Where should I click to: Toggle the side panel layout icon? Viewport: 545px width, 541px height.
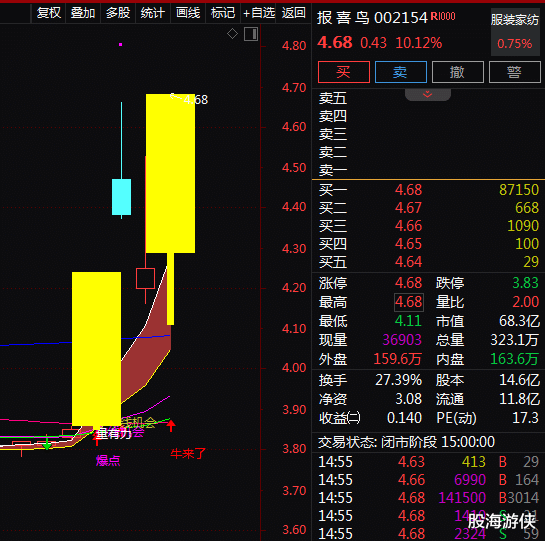tap(251, 34)
